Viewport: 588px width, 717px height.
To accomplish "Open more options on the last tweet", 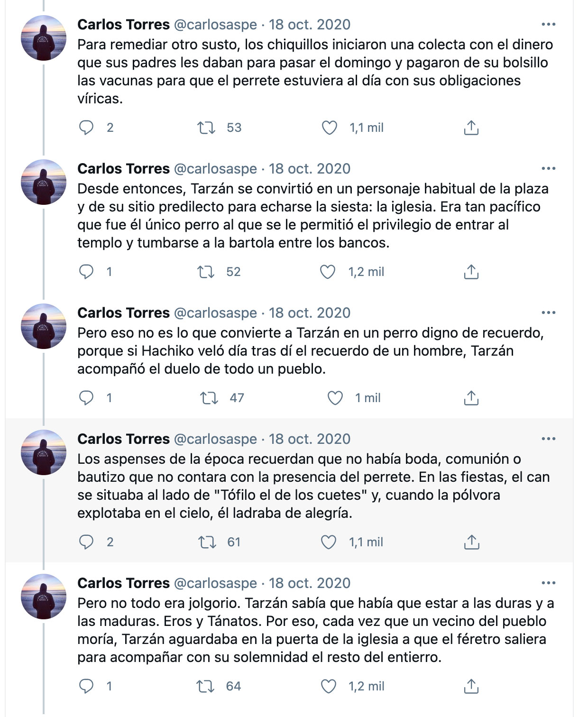I will coord(548,583).
